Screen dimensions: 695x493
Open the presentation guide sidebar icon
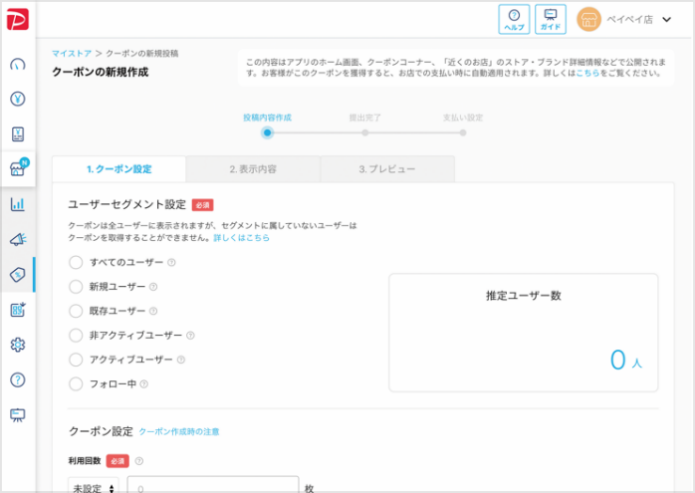pos(18,415)
